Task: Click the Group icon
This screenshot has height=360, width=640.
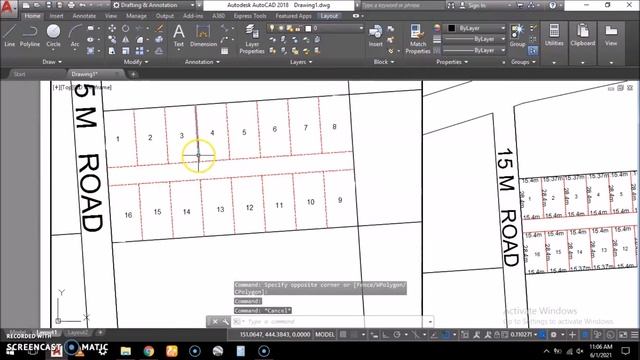Action: [518, 35]
